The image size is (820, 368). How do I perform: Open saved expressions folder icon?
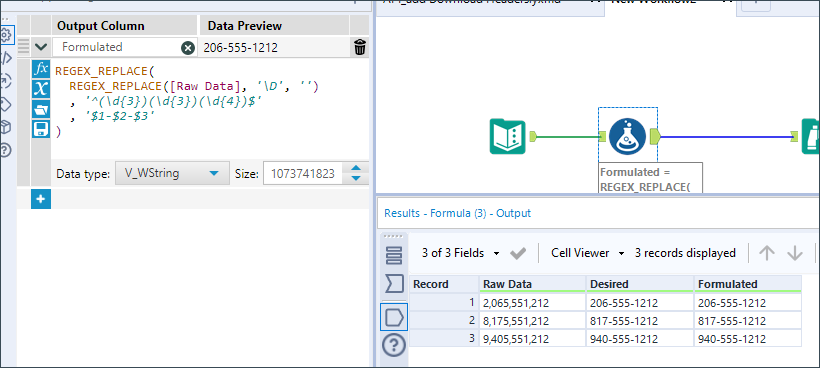pyautogui.click(x=41, y=109)
